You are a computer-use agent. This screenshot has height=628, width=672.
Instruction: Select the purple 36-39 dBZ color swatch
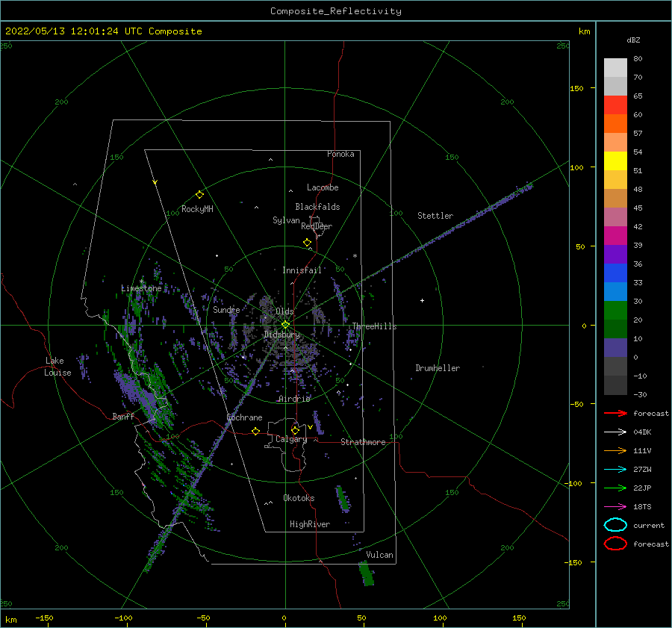(x=615, y=254)
